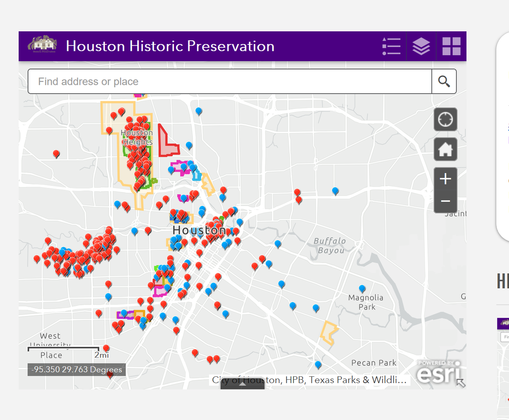Open the legend list panel icon
Image resolution: width=509 pixels, height=420 pixels.
[391, 46]
